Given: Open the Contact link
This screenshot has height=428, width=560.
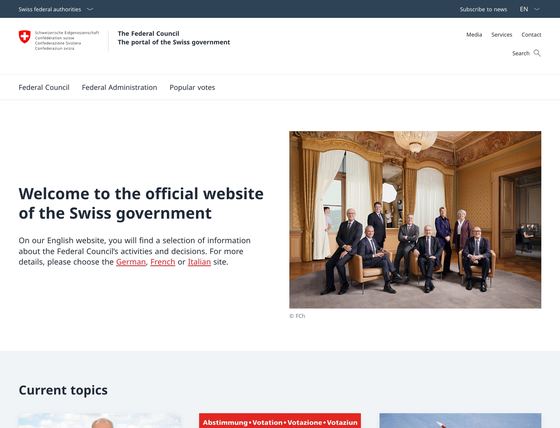Looking at the screenshot, I should (531, 35).
